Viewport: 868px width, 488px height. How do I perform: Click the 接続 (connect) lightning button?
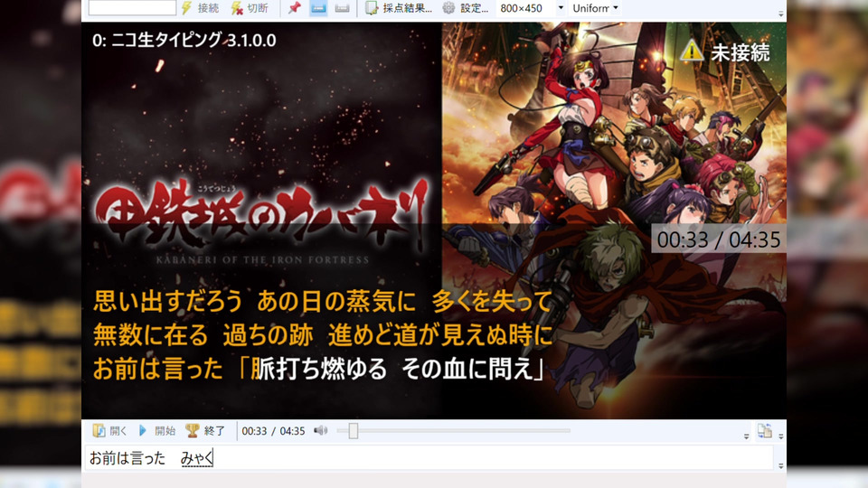201,8
